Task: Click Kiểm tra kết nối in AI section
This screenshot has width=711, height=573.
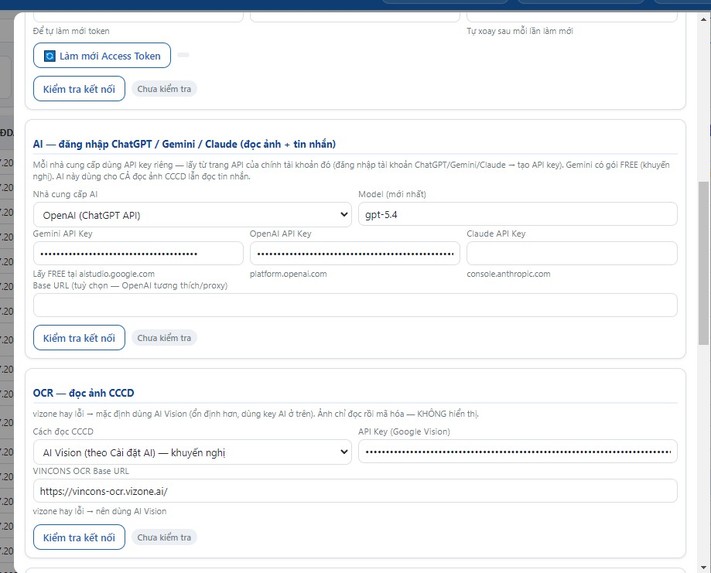Action: (x=79, y=338)
